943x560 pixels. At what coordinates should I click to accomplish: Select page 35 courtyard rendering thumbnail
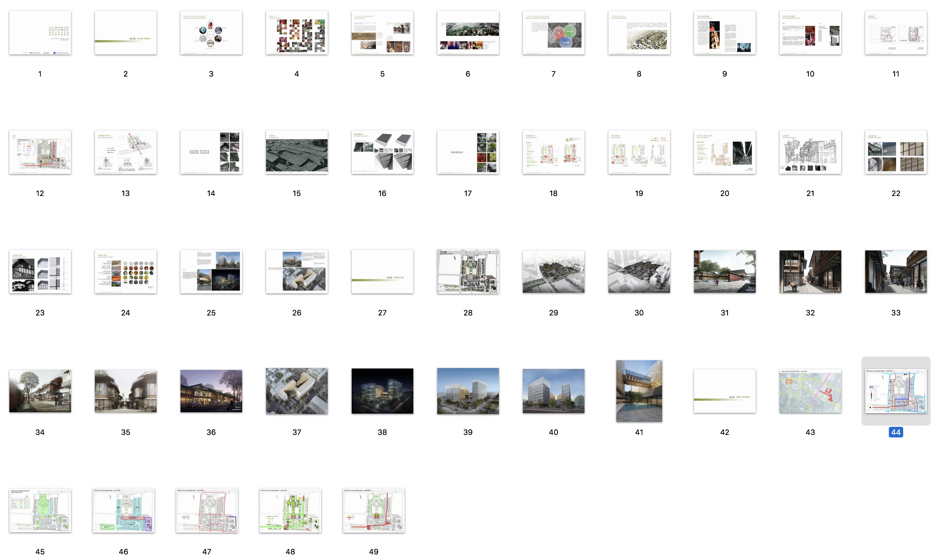pyautogui.click(x=126, y=391)
